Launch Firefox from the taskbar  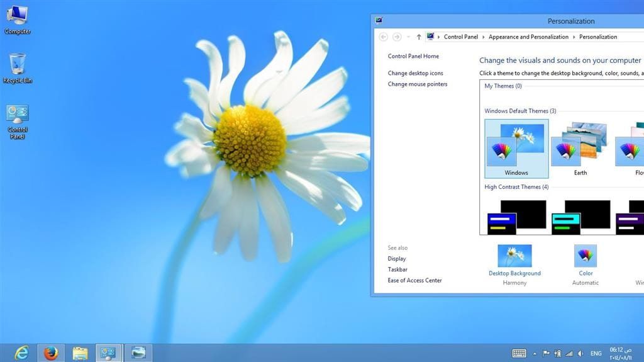coord(51,353)
